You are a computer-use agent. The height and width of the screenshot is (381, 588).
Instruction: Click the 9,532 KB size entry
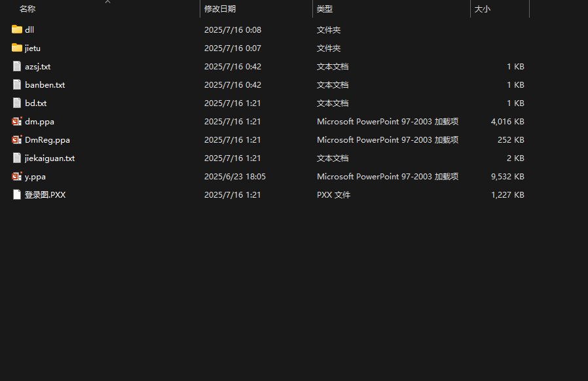507,177
